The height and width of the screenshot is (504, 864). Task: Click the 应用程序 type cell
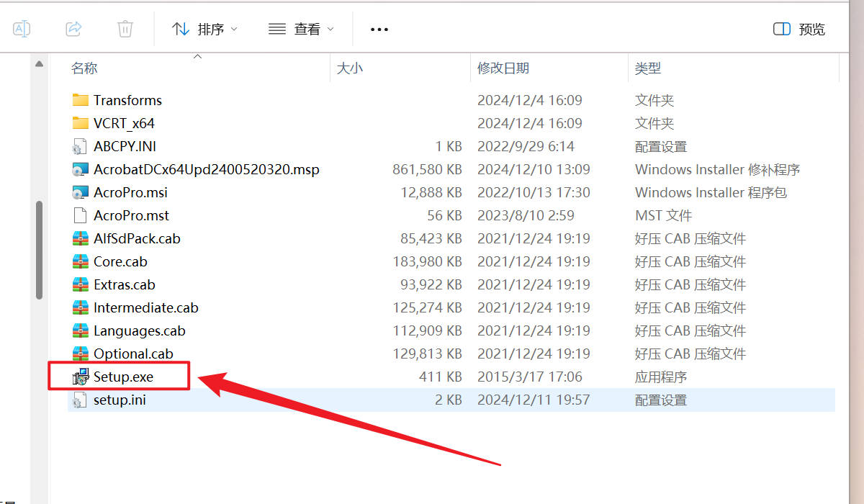click(661, 377)
